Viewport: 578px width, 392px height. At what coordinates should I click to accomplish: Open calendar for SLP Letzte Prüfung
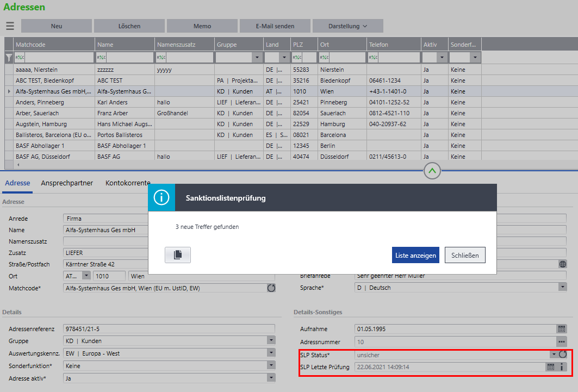(x=551, y=367)
